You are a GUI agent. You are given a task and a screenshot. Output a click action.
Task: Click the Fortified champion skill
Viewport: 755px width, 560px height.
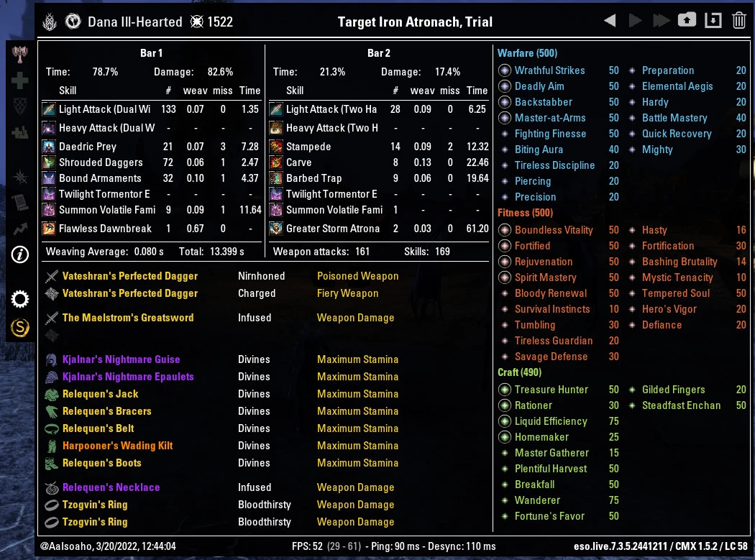[532, 246]
